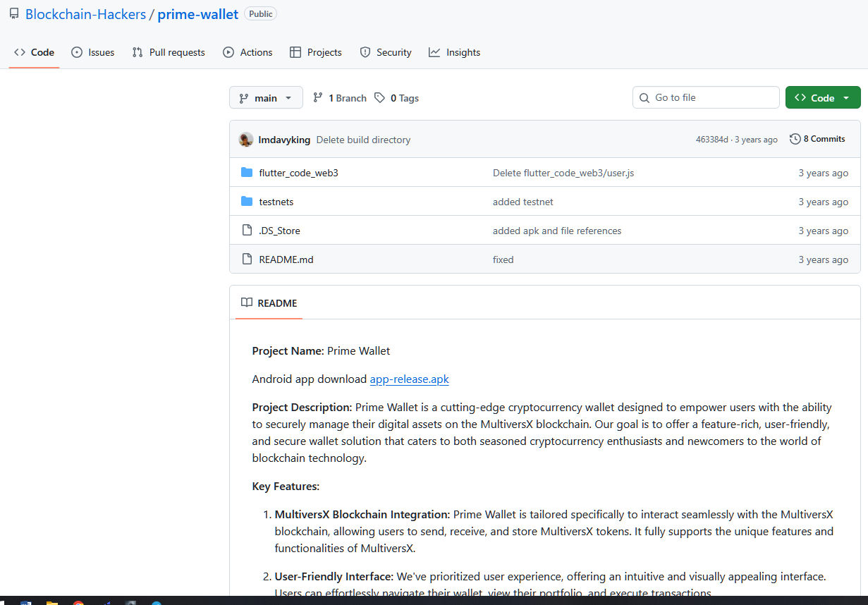This screenshot has width=868, height=605.
Task: Click the tag icon beside 0 Tags
Action: click(379, 98)
